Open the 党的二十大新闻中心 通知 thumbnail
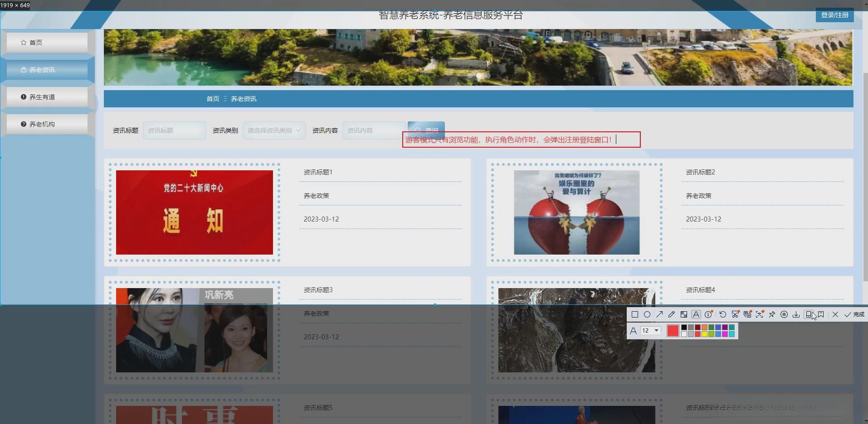This screenshot has width=868, height=424. click(x=195, y=212)
